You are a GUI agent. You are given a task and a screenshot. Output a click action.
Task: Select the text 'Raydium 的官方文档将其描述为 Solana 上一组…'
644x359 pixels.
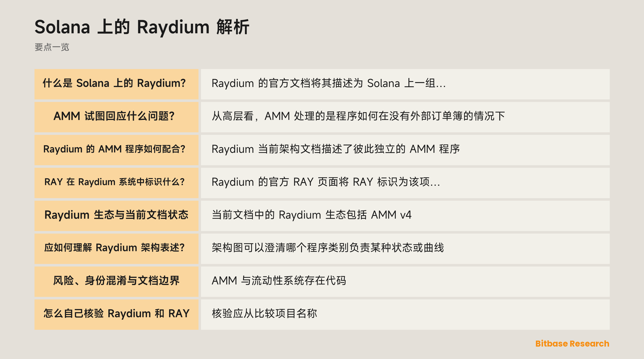point(328,83)
